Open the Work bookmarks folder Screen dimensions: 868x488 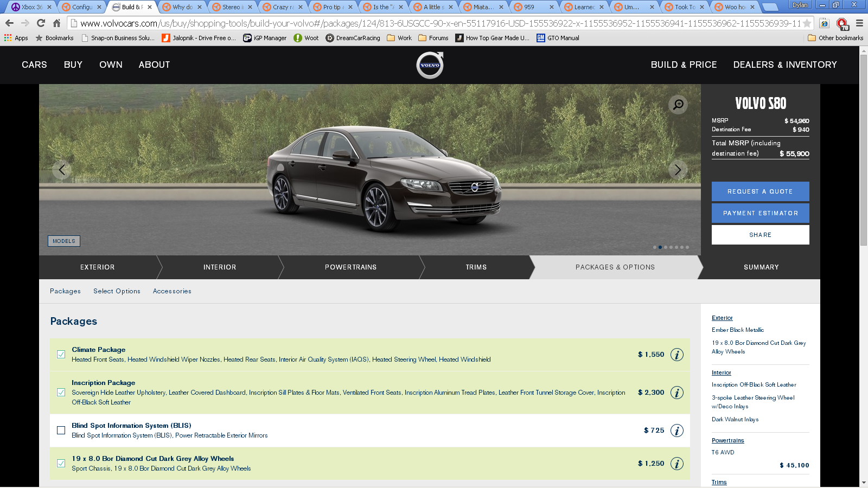pyautogui.click(x=399, y=38)
